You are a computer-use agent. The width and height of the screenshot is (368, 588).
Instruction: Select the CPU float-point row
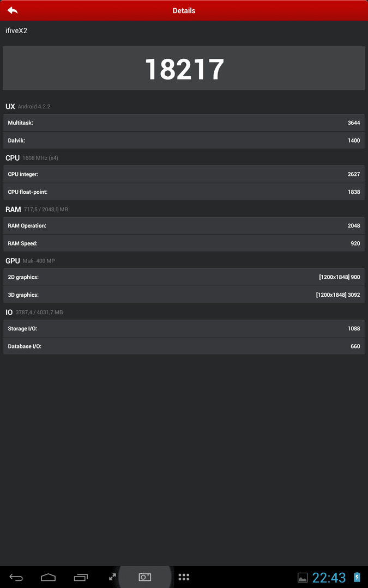184,192
